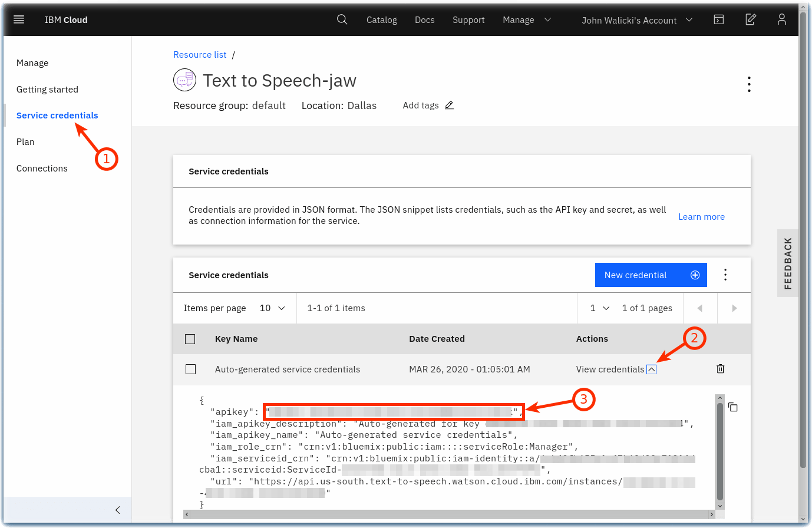The width and height of the screenshot is (812, 528).
Task: Collapse the left sidebar with chevron
Action: tap(118, 510)
